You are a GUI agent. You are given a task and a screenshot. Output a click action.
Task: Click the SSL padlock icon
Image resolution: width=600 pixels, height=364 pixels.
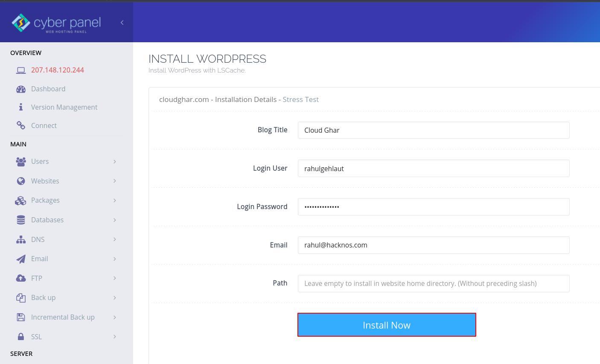coord(21,337)
